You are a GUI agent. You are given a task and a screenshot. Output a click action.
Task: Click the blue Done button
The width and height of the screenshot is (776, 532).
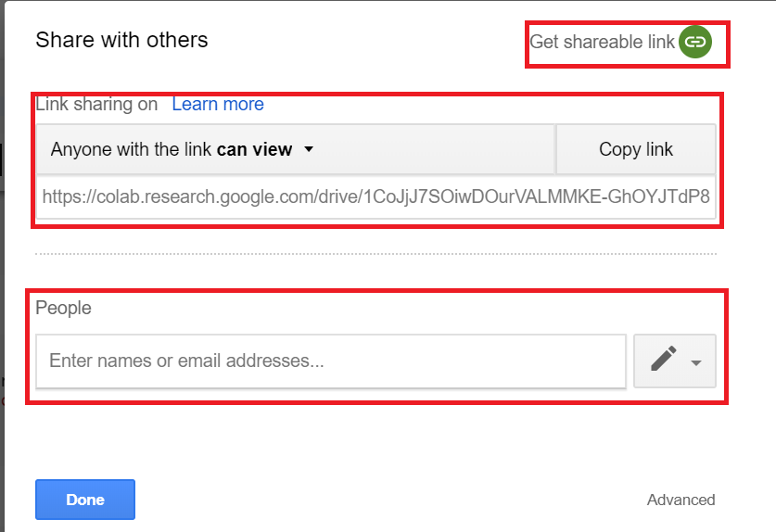[x=85, y=500]
